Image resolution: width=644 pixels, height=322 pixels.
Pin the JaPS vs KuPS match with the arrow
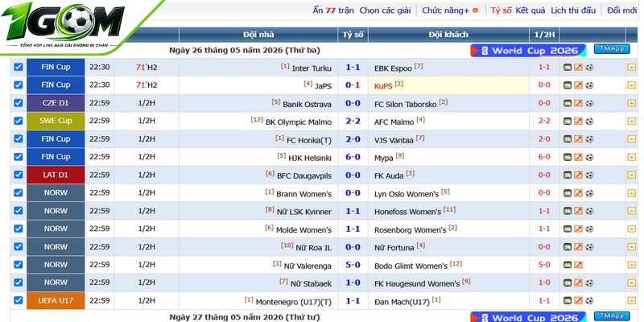(x=631, y=85)
